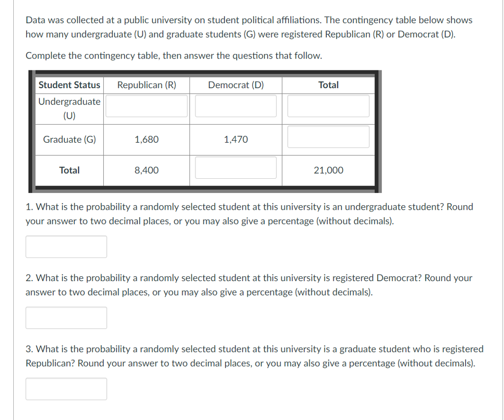Click the "Total" row label in the table

click(69, 170)
